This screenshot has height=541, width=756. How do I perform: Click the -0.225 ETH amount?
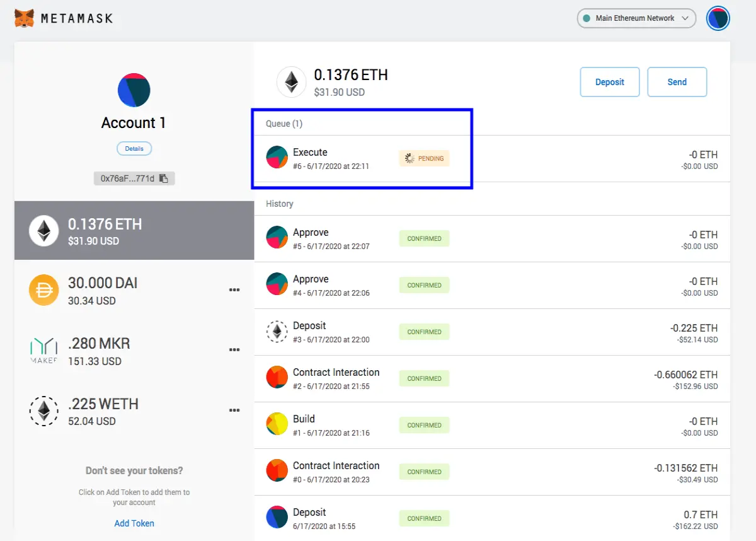[x=694, y=328]
